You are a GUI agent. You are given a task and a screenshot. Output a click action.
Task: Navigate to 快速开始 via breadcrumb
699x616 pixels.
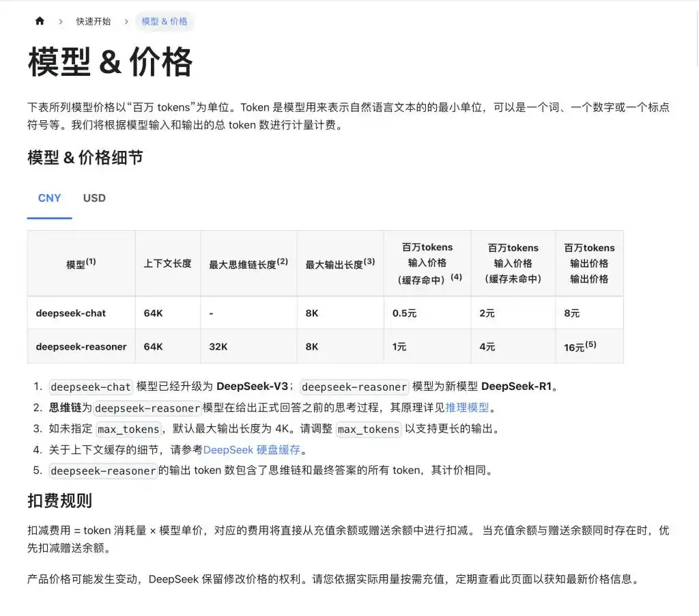[x=94, y=21]
